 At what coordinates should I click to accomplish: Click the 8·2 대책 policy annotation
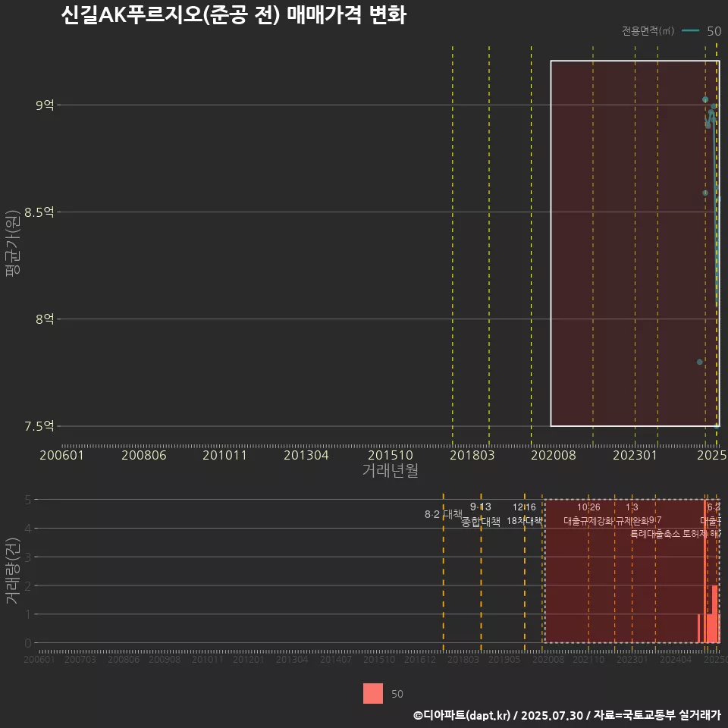point(444,514)
